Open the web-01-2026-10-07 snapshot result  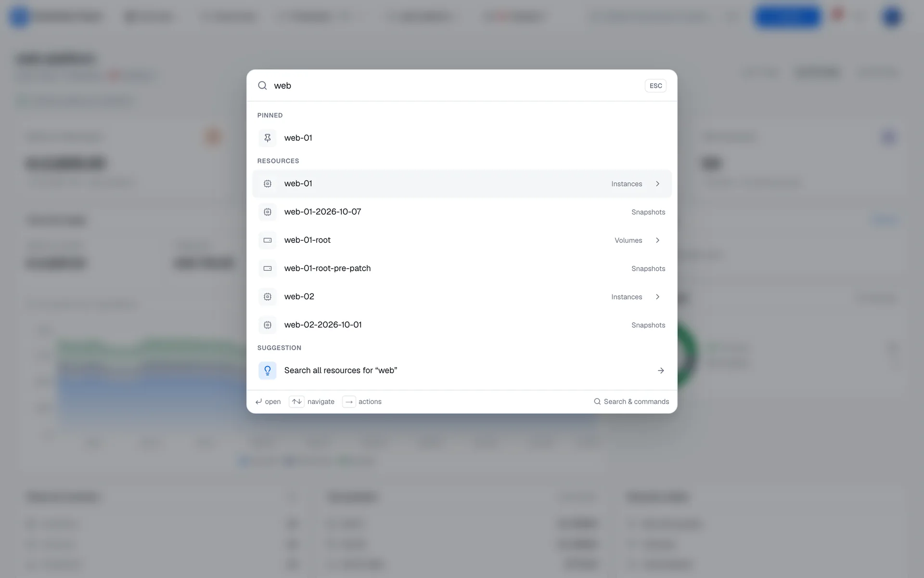point(462,212)
